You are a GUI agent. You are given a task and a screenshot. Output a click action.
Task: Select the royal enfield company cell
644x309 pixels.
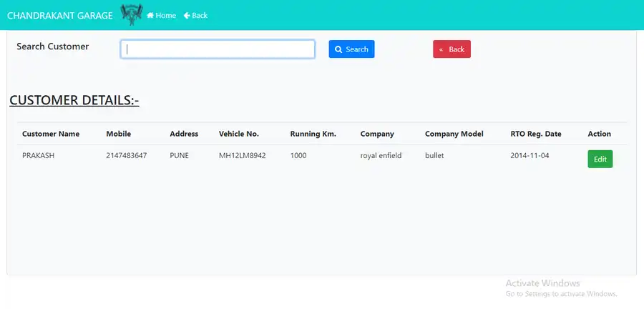[x=381, y=155]
